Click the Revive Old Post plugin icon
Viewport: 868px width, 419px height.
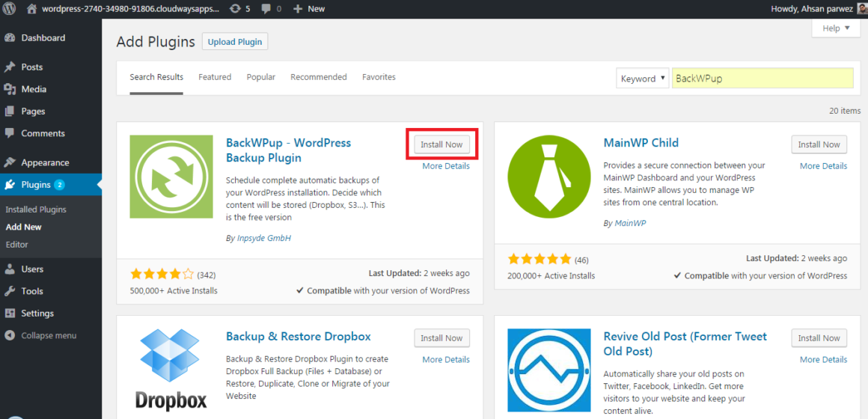point(548,370)
